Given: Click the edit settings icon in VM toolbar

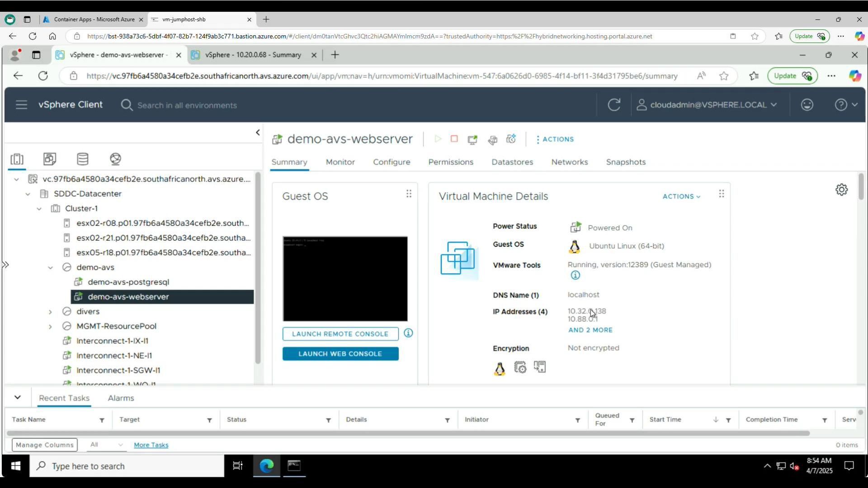Looking at the screenshot, I should point(492,140).
